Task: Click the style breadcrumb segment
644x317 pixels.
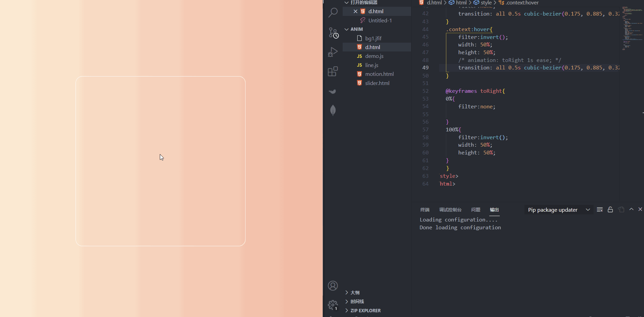Action: coord(486,3)
